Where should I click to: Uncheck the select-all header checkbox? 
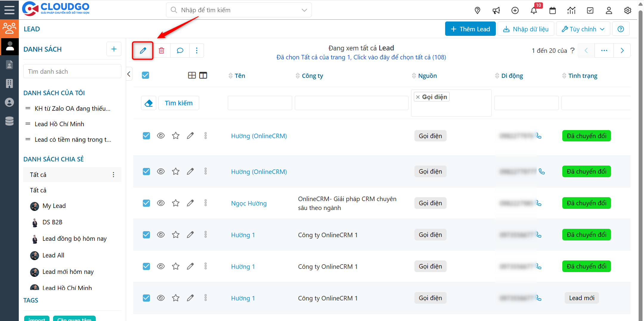tap(145, 75)
